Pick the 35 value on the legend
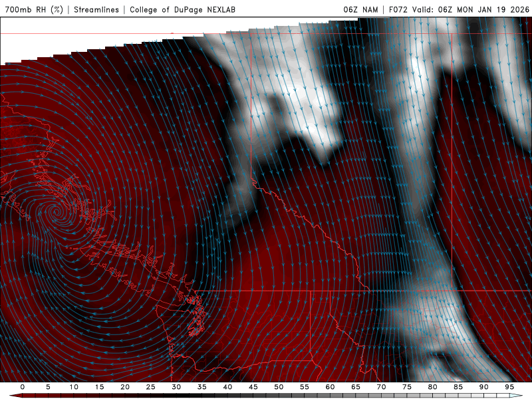Image resolution: width=532 pixels, height=399 pixels. pos(201,387)
